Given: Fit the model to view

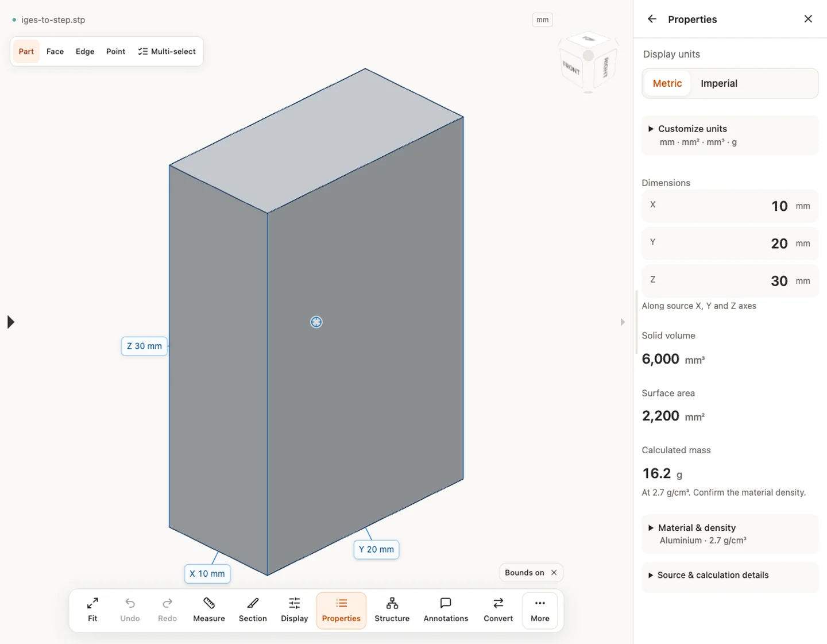Looking at the screenshot, I should (x=92, y=610).
